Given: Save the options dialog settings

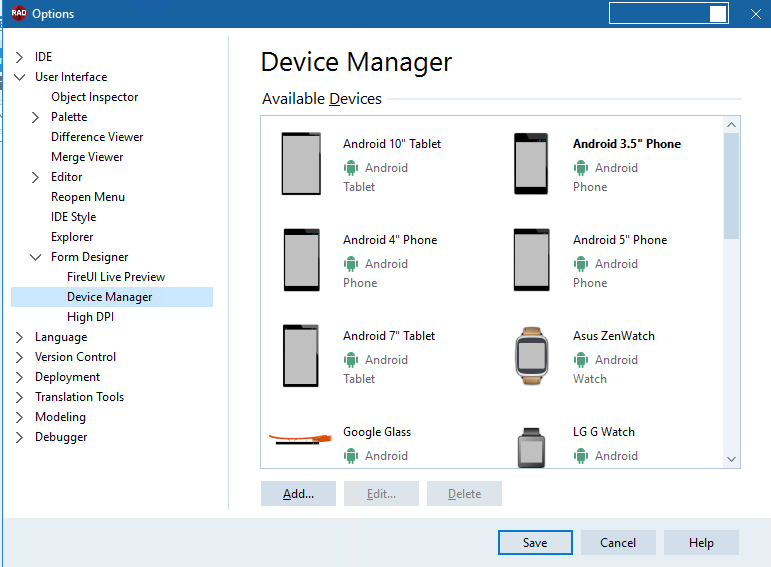Looking at the screenshot, I should click(x=535, y=542).
